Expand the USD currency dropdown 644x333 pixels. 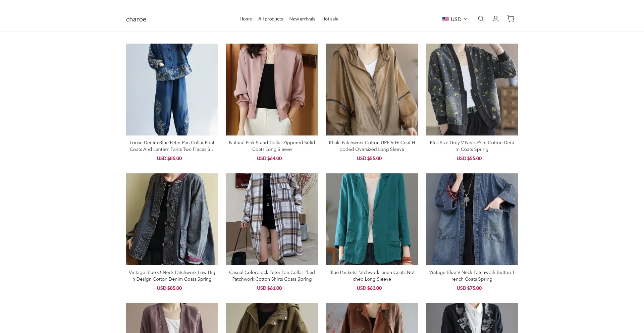(455, 19)
